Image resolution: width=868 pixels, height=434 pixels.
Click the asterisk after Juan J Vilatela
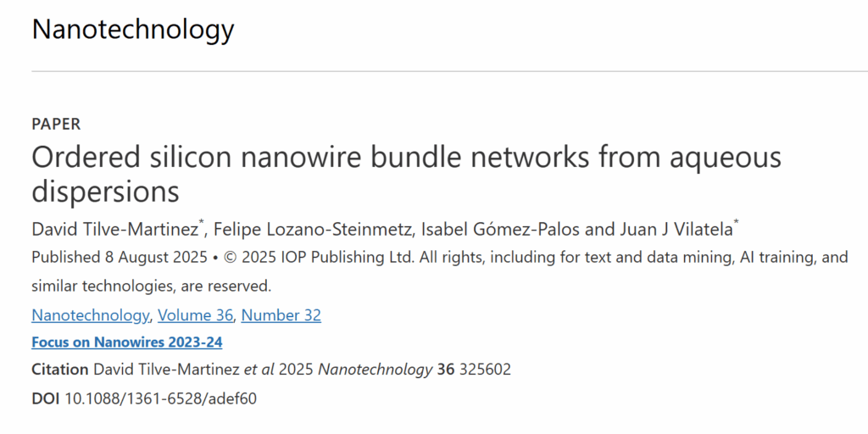point(736,224)
